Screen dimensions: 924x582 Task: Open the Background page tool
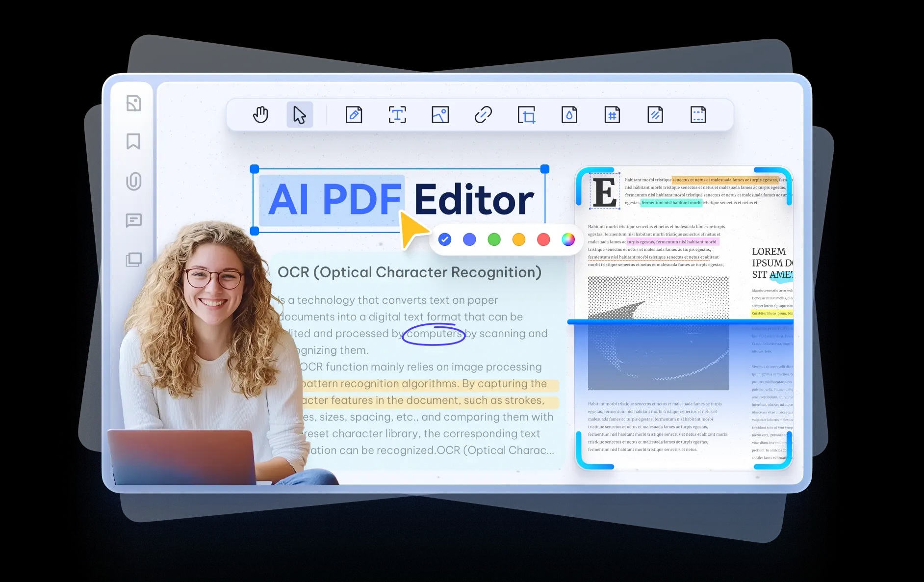tap(655, 115)
